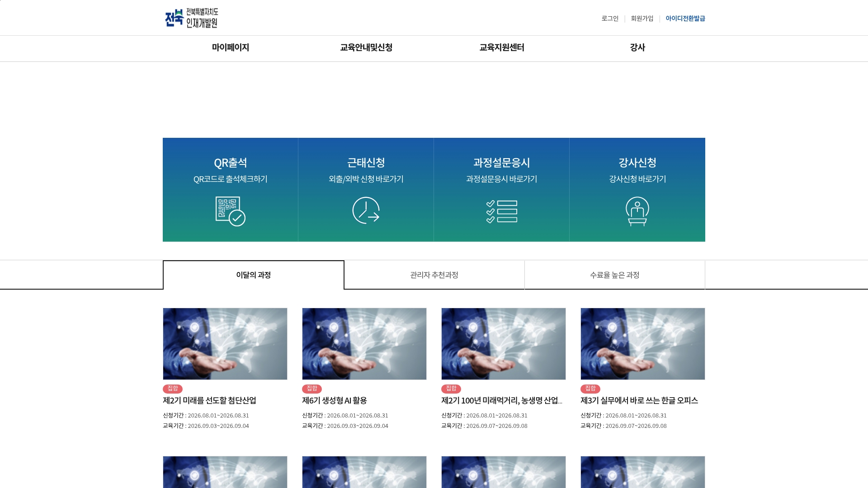Open the 교육안내및신청 menu
This screenshot has height=488, width=868.
click(366, 47)
